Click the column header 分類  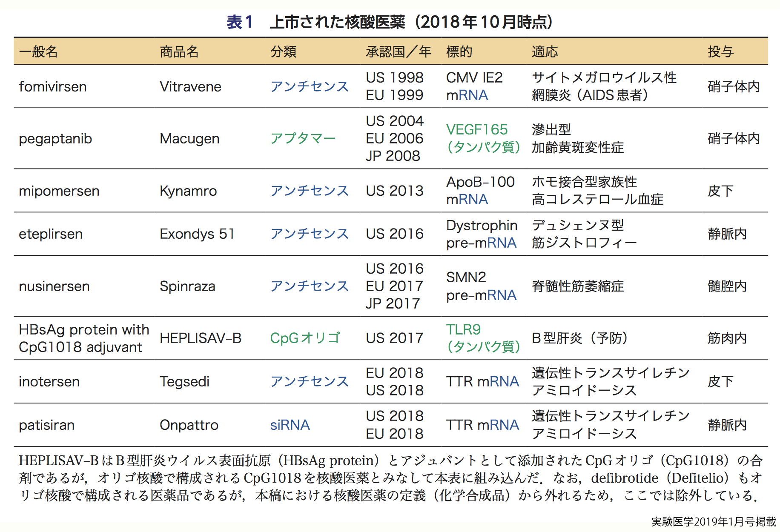click(x=284, y=51)
